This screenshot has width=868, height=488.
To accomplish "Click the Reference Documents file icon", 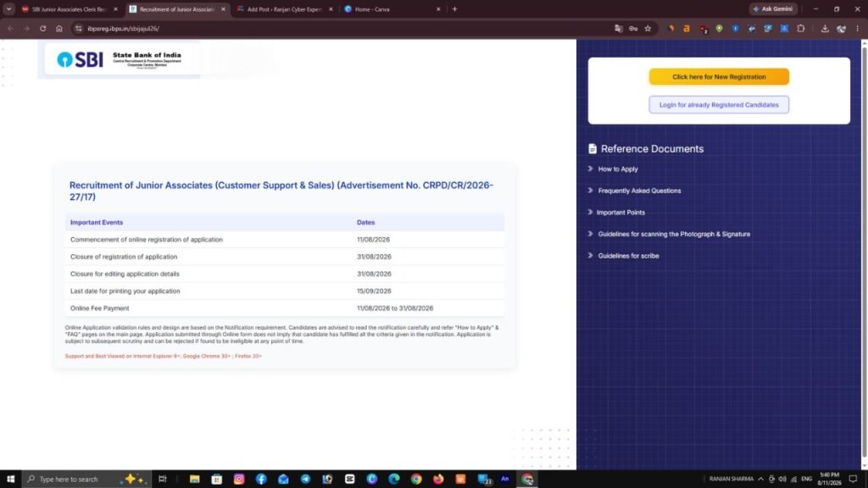I will pos(593,148).
